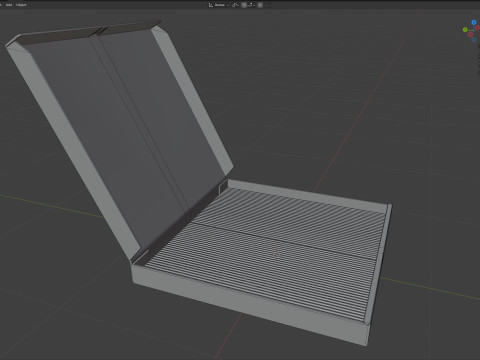Click the bright red X axis on the navigation gizmo
Image resolution: width=480 pixels, height=360 pixels.
477,28
